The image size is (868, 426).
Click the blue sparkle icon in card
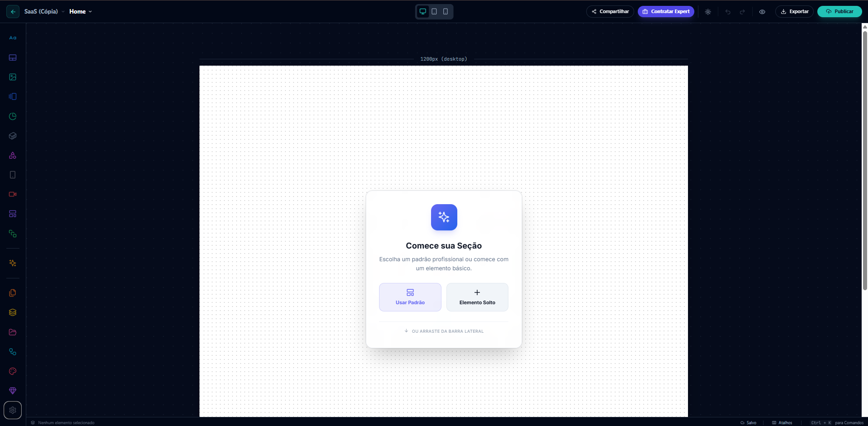(x=444, y=217)
